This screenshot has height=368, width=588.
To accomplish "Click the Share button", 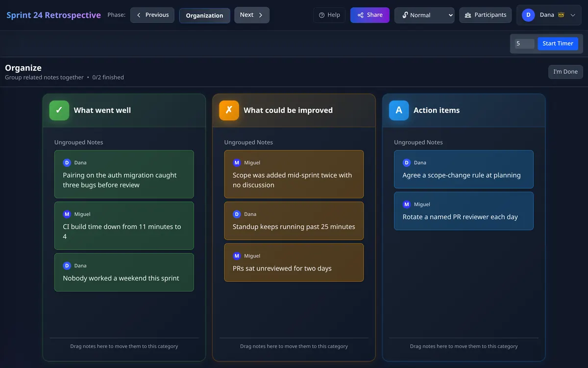I will pyautogui.click(x=370, y=15).
